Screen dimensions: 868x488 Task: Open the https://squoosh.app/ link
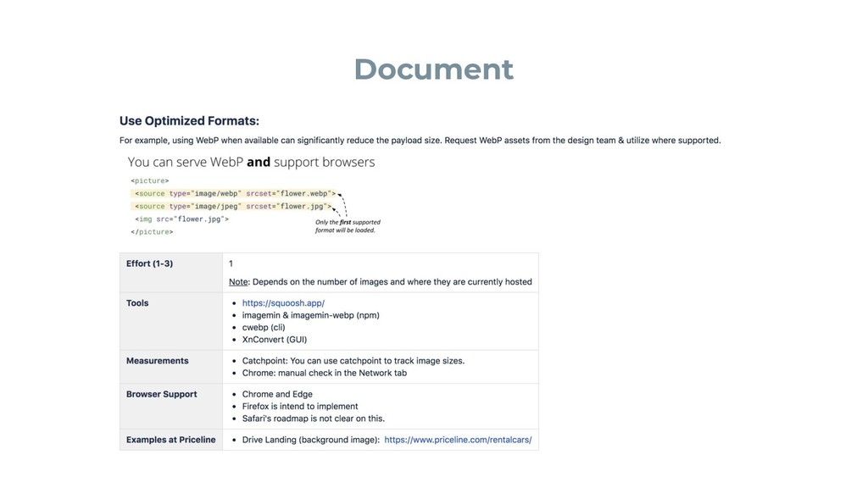tap(283, 303)
